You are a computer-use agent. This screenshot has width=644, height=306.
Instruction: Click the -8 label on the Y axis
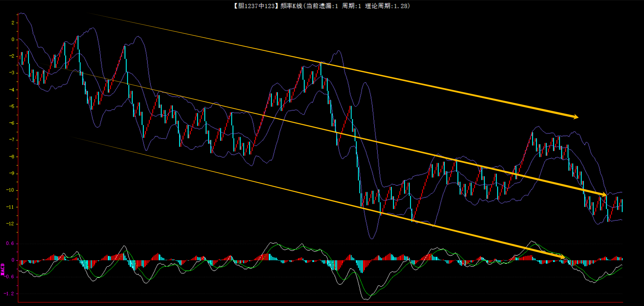[x=12, y=157]
